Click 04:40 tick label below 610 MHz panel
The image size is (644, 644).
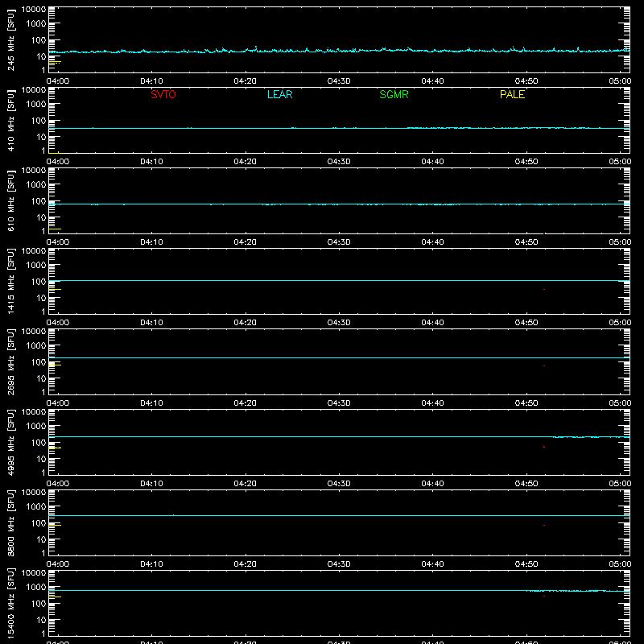coord(432,242)
